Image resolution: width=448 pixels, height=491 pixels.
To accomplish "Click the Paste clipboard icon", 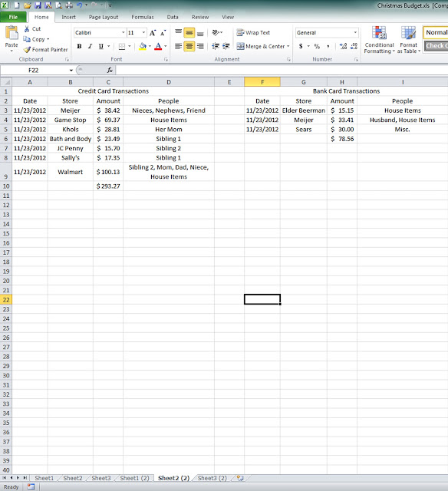I will 12,33.
